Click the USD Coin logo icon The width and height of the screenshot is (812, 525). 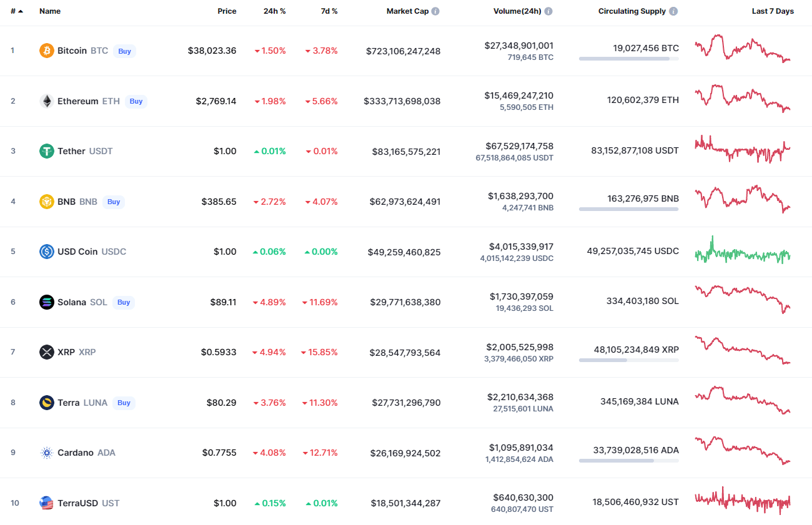click(x=47, y=252)
